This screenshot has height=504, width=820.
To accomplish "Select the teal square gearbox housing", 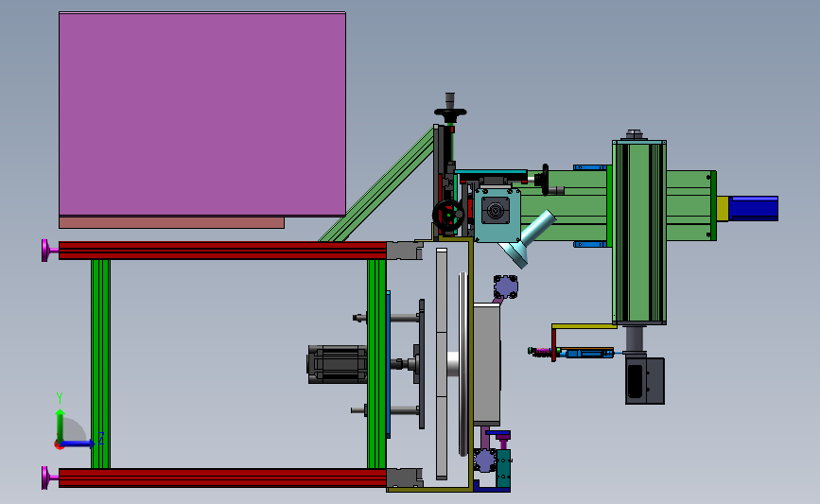I will coord(497,215).
